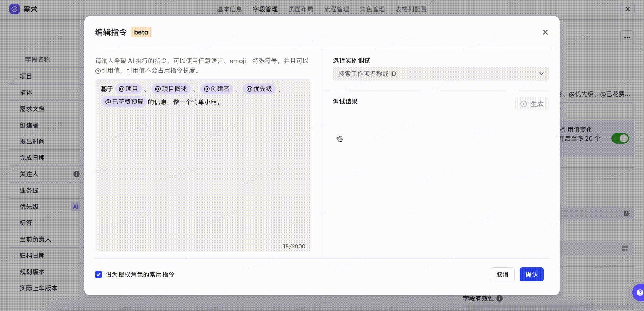Image resolution: width=644 pixels, height=311 pixels.
Task: Select the 完成日期 field row
Action: [x=47, y=158]
